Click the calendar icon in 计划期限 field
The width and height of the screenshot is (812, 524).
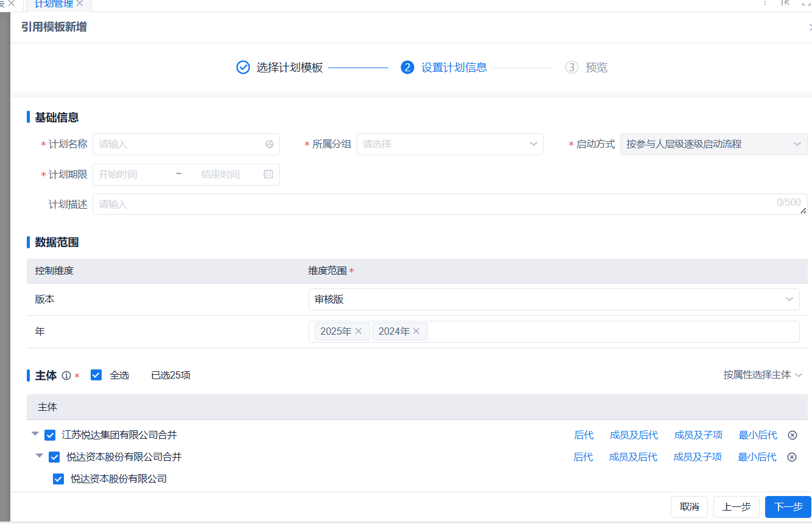tap(268, 174)
